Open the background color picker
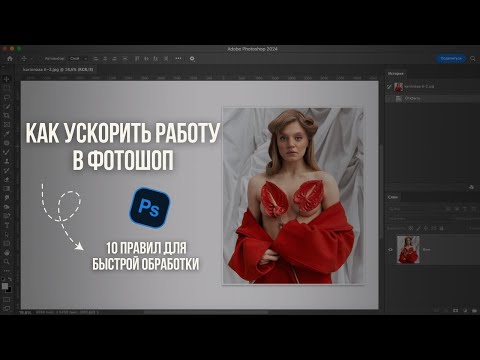Viewport: 480px width, 360px height. pos(9,290)
